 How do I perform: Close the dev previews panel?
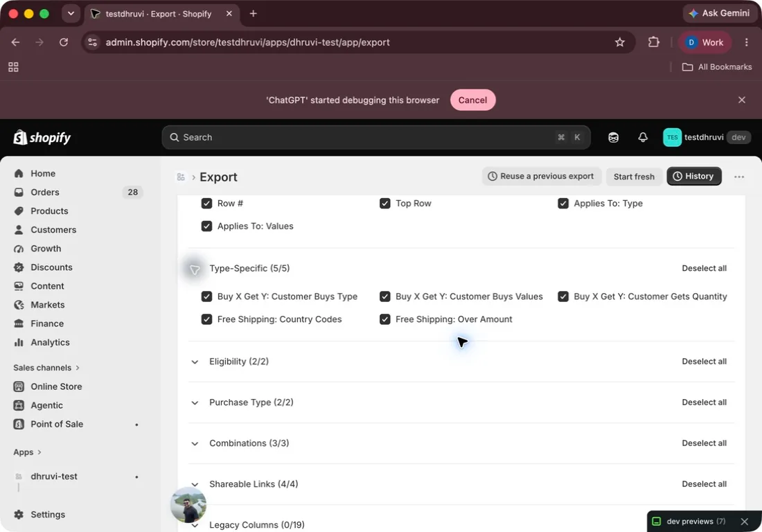tap(745, 522)
